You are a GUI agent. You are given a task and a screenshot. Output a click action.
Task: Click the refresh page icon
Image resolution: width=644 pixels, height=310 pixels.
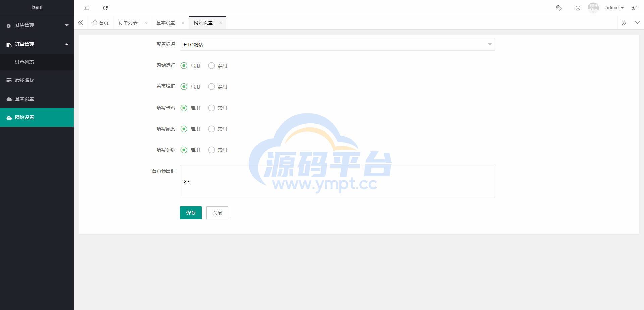[105, 8]
